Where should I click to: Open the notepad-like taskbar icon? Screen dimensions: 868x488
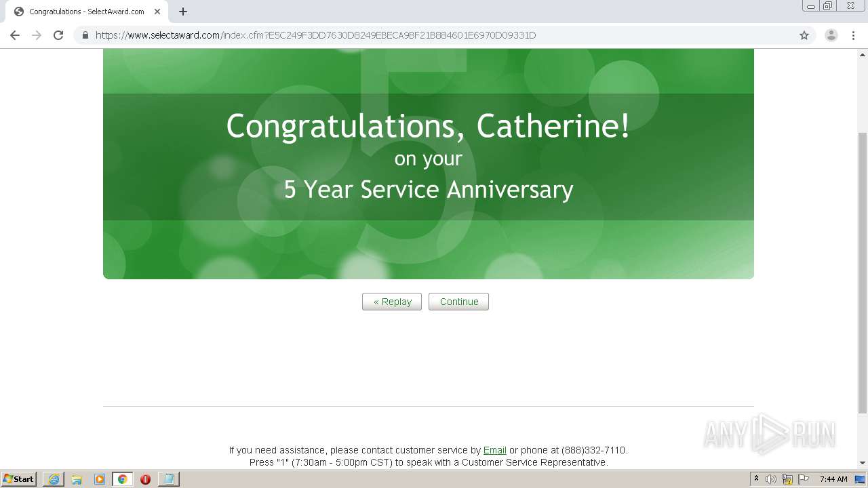tap(168, 479)
